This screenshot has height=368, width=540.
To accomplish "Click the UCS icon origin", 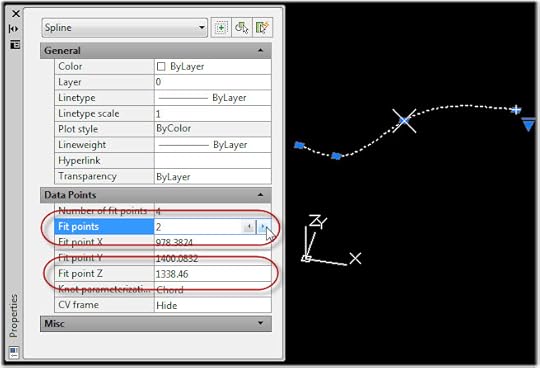I will coord(306,258).
